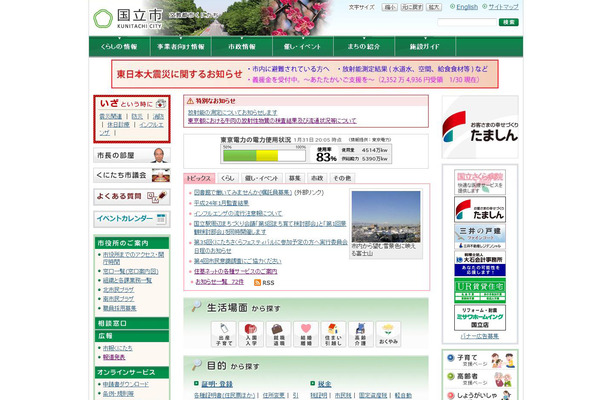Viewport: 610px width, 400px height.
Task: Select the トピックス news tab
Action: click(x=199, y=178)
